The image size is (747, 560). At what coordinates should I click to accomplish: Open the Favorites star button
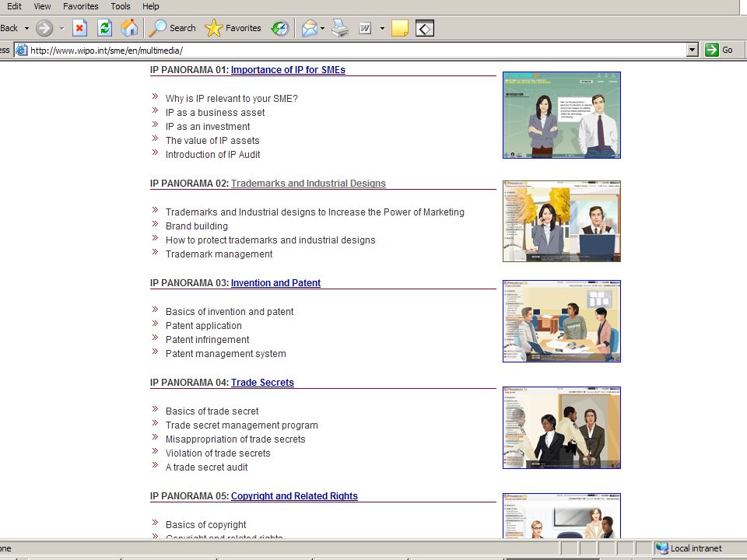tap(233, 28)
